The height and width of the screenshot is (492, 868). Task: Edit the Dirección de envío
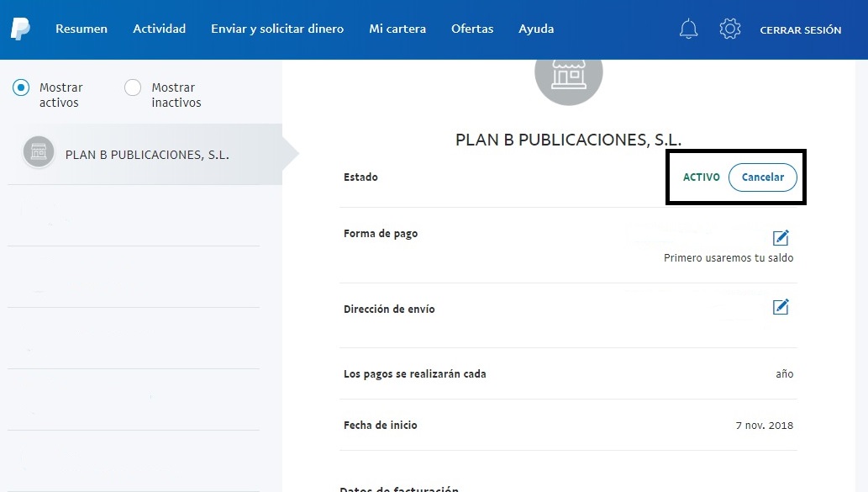tap(781, 307)
